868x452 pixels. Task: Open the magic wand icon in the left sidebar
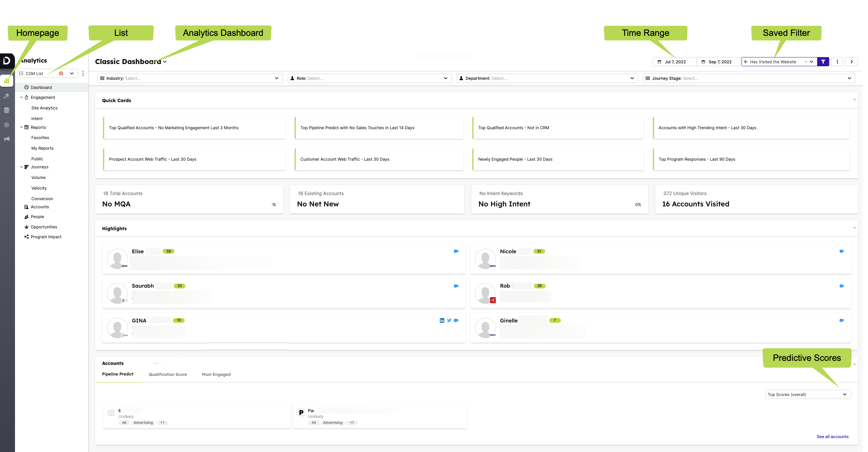(7, 96)
